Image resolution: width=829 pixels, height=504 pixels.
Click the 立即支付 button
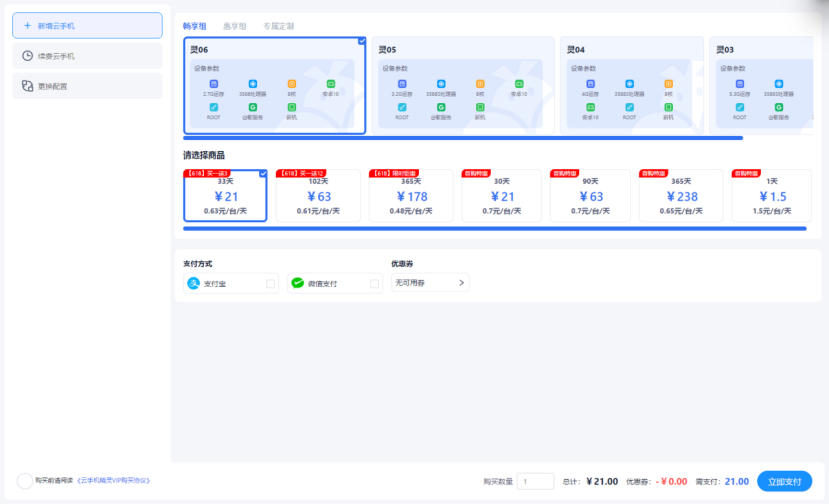(x=784, y=481)
